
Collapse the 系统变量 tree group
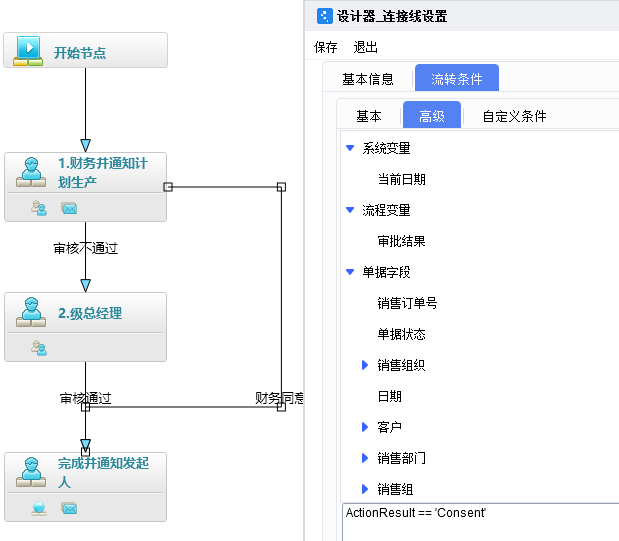click(x=350, y=148)
